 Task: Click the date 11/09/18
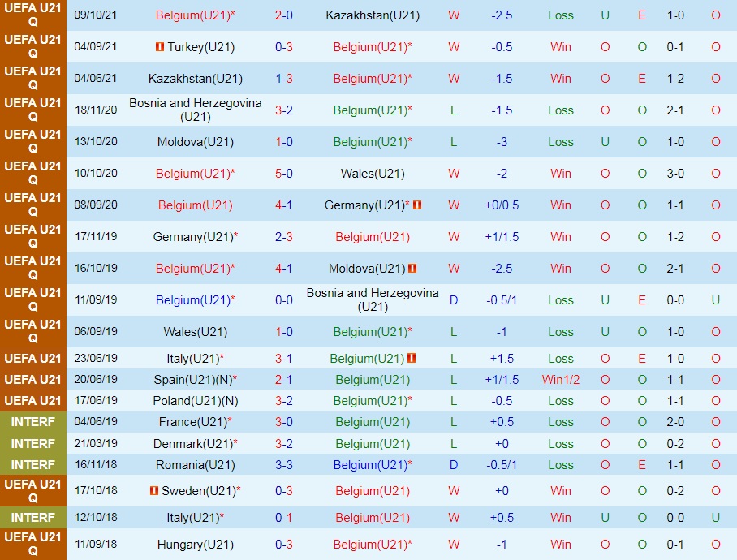coord(96,544)
